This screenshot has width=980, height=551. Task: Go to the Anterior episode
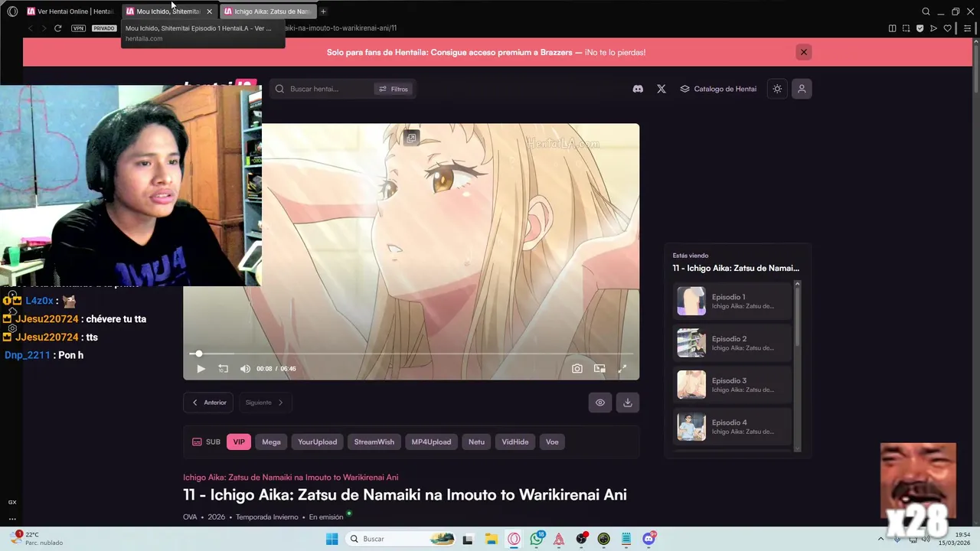point(208,403)
